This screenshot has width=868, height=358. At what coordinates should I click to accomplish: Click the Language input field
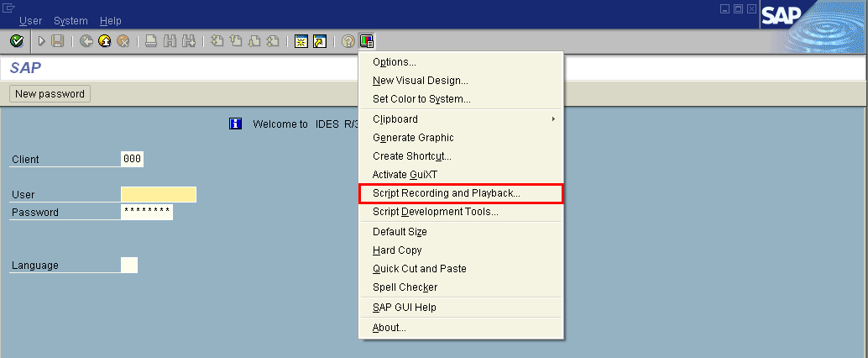(129, 266)
